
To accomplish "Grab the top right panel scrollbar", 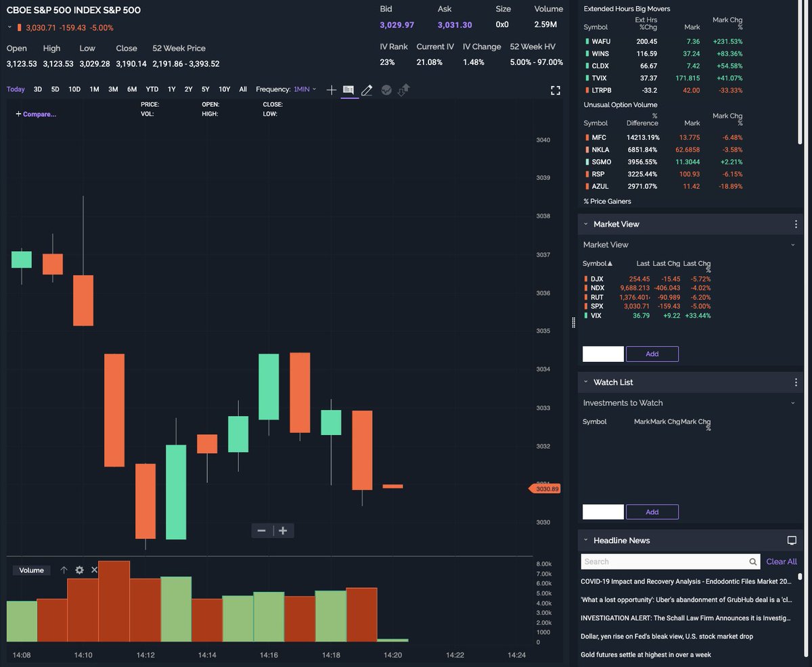I will coord(800,71).
